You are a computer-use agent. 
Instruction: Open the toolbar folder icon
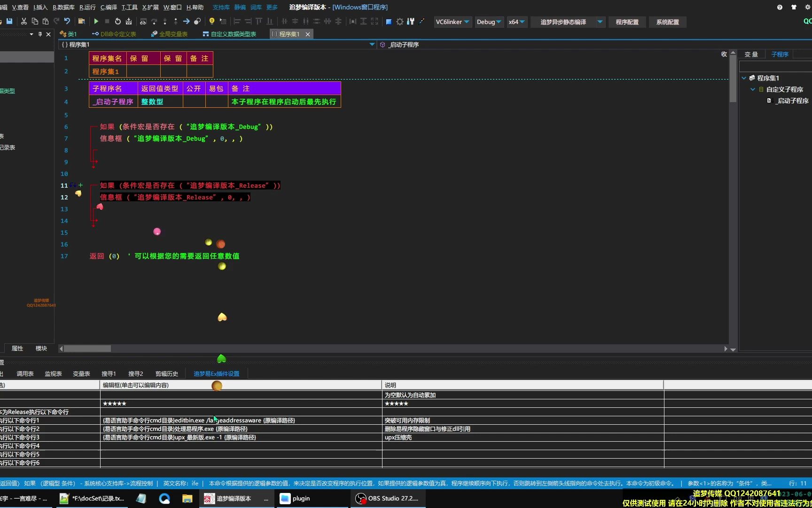pyautogui.click(x=81, y=22)
